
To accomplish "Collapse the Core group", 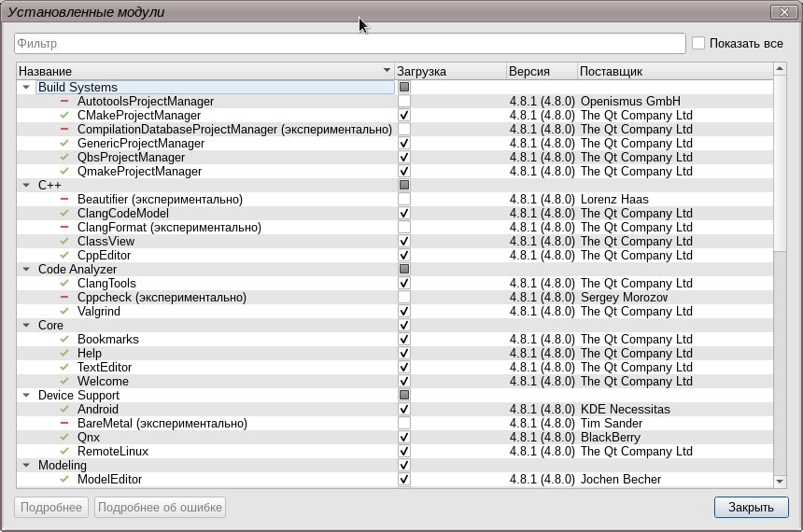I will (26, 325).
